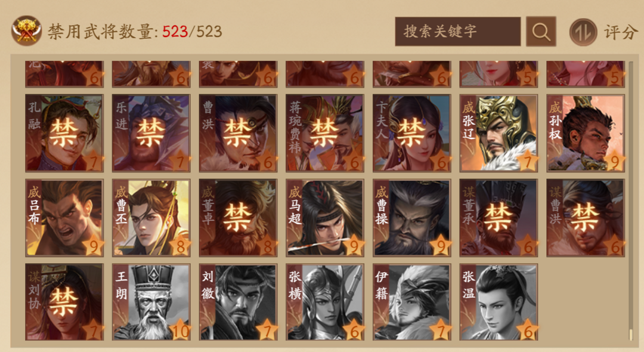Click the vertical scrollbar handle
The width and height of the screenshot is (644, 352).
(x=631, y=334)
